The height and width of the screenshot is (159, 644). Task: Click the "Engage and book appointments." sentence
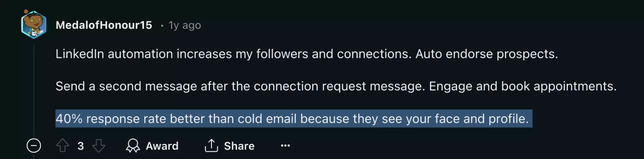tap(523, 86)
